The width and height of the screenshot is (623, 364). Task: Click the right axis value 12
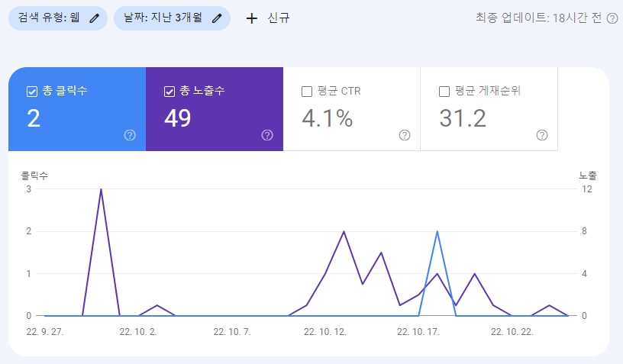coord(587,189)
